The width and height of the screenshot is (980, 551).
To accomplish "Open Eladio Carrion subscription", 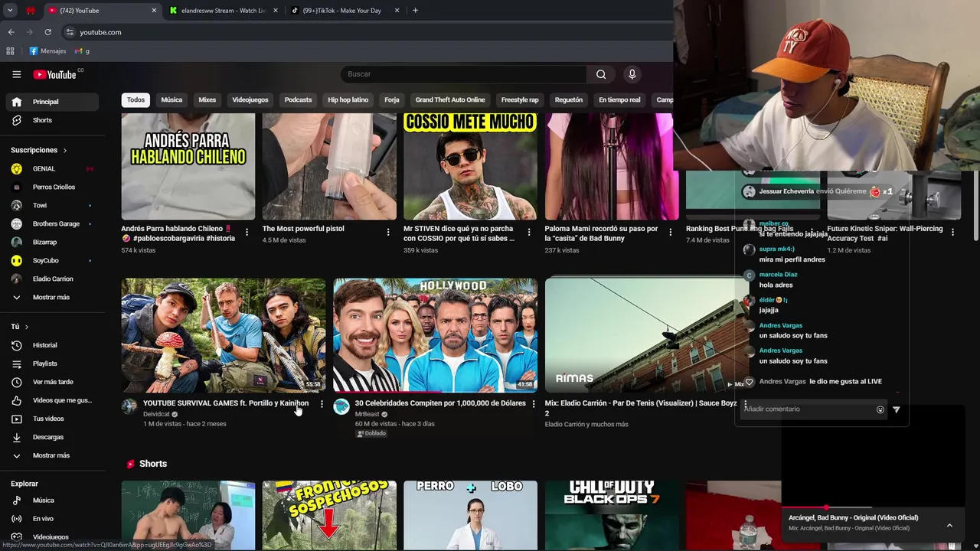I will point(52,279).
